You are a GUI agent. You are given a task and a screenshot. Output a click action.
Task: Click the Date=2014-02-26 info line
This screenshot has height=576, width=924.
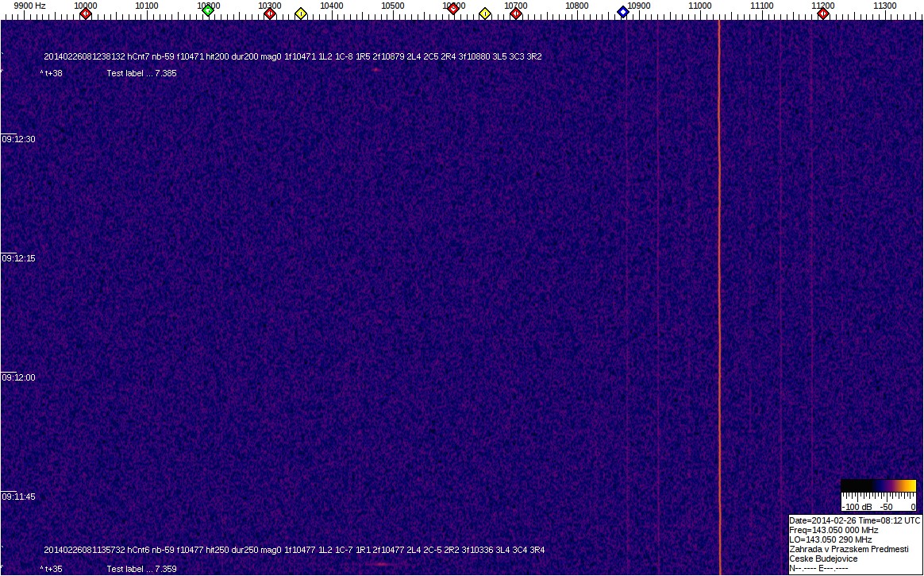(x=854, y=520)
